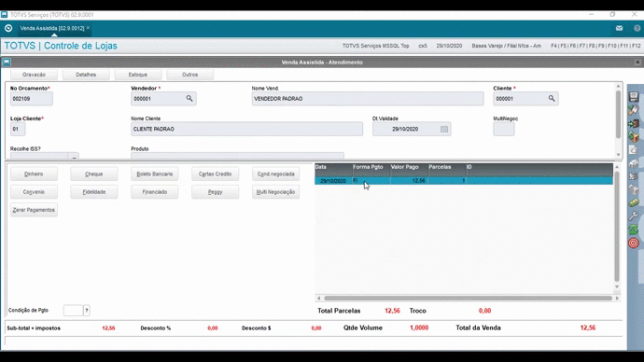Open the Outros menu
Viewport: 644px width, 362px height.
pos(189,75)
